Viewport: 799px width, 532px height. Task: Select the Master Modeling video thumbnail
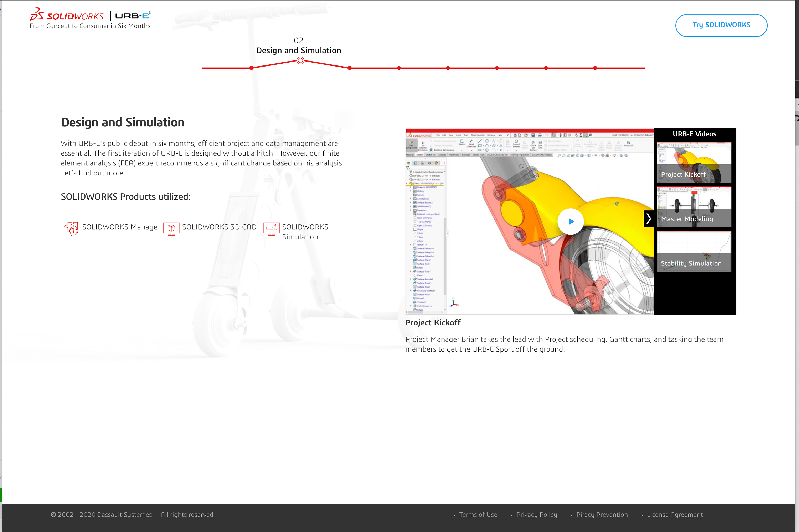click(x=694, y=207)
